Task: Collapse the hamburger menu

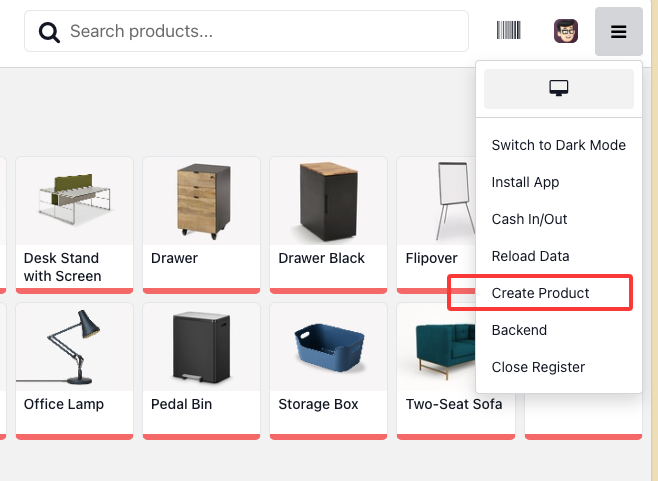Action: (618, 32)
